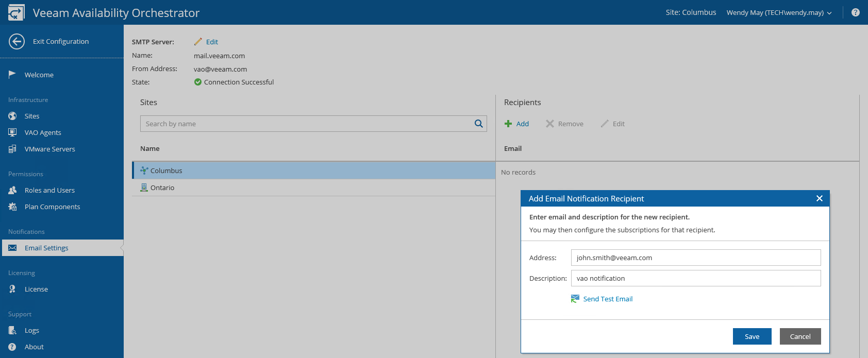This screenshot has height=358, width=868.
Task: Click the Sites globe icon in sidebar
Action: coord(12,116)
